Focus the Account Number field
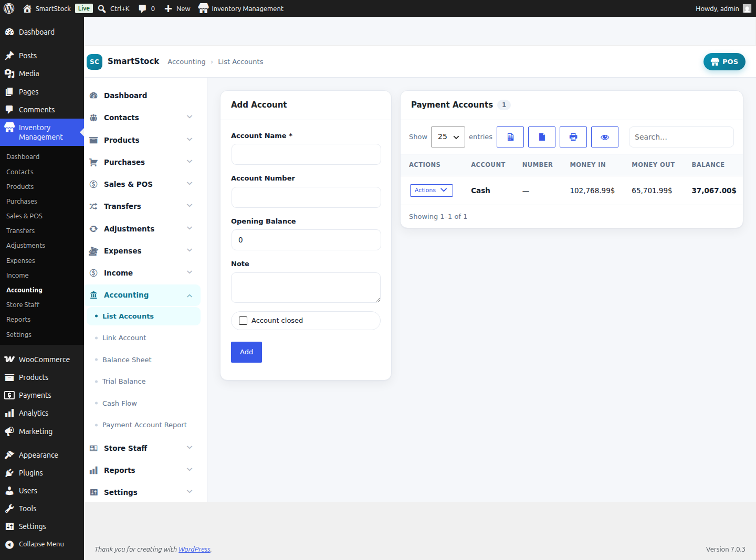The height and width of the screenshot is (560, 756). pos(306,197)
